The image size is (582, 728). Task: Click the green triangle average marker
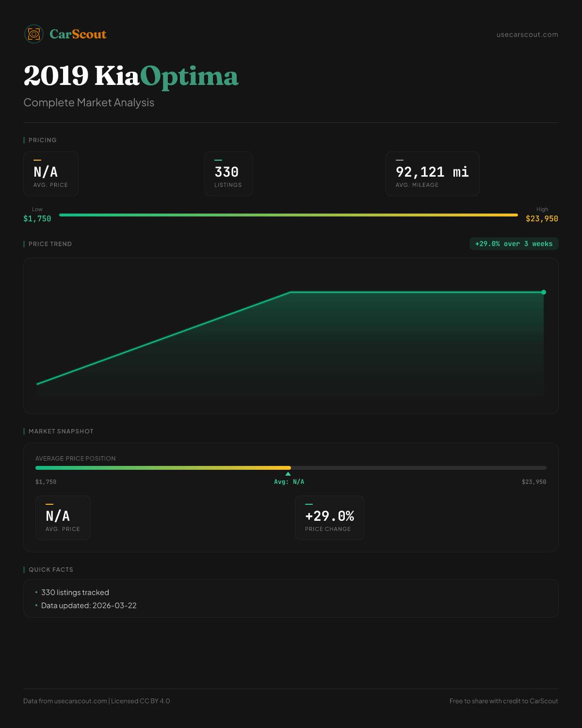tap(288, 474)
